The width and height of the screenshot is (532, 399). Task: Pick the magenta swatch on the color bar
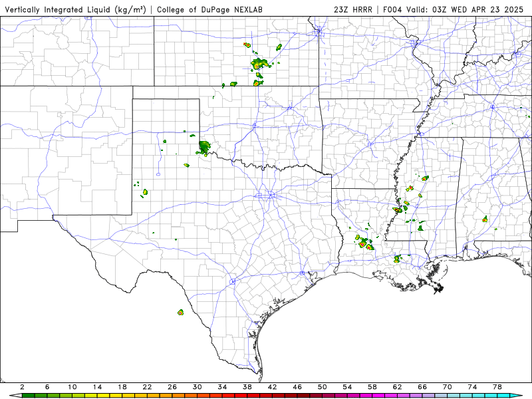pos(378,396)
